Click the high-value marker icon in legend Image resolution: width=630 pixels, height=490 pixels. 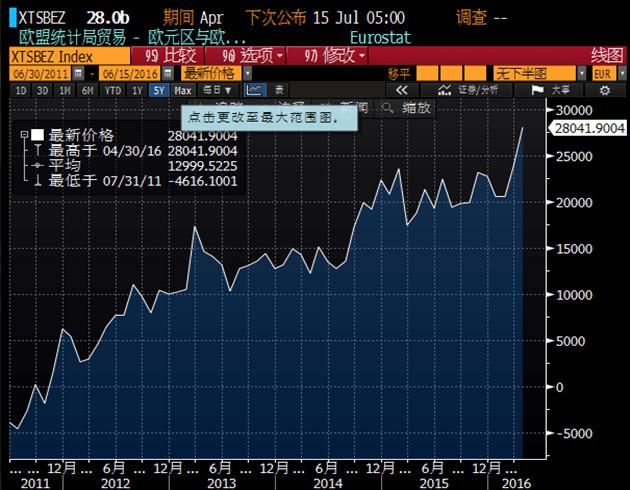[x=37, y=151]
